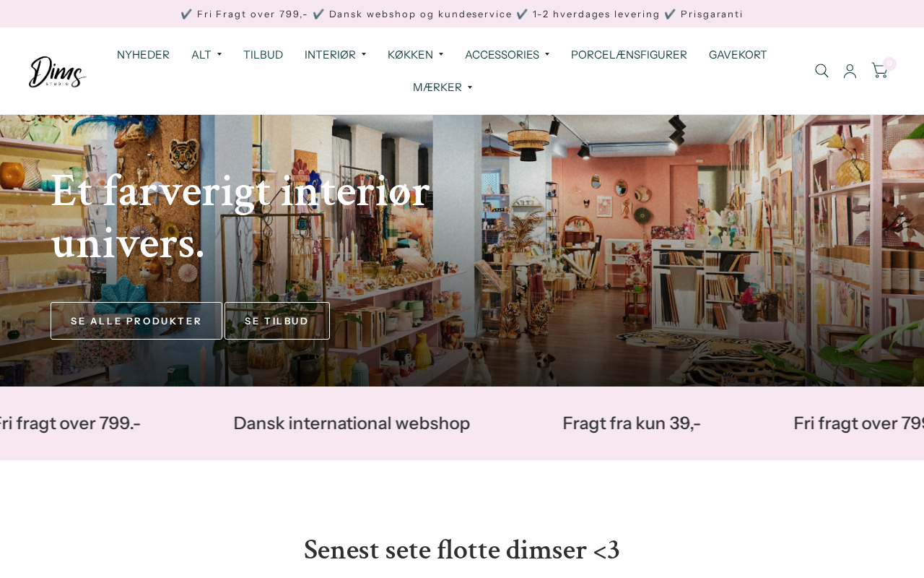Click the Dims Studio logo

[58, 72]
